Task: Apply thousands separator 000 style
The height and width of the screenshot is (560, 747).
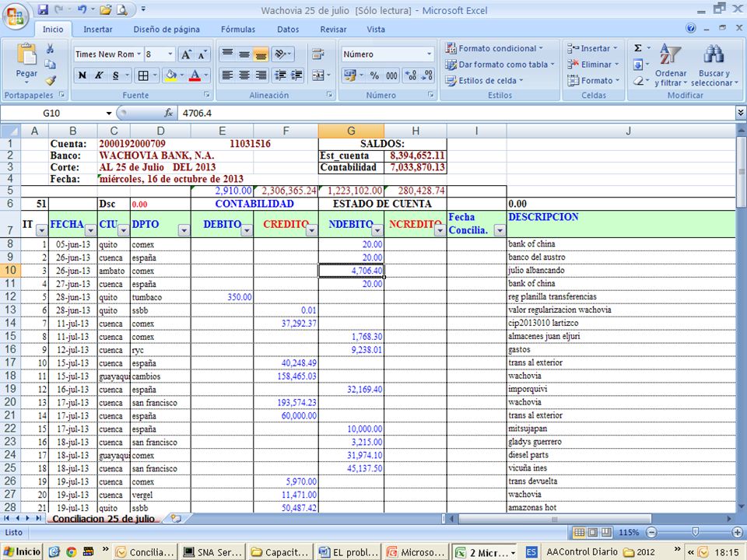Action: coord(391,75)
